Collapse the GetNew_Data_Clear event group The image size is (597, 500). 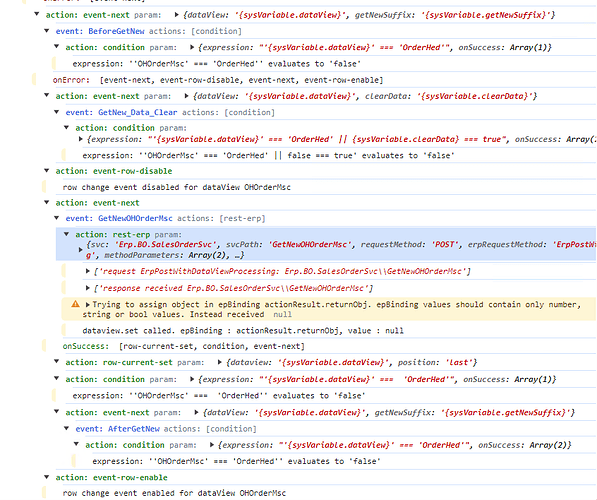click(57, 112)
